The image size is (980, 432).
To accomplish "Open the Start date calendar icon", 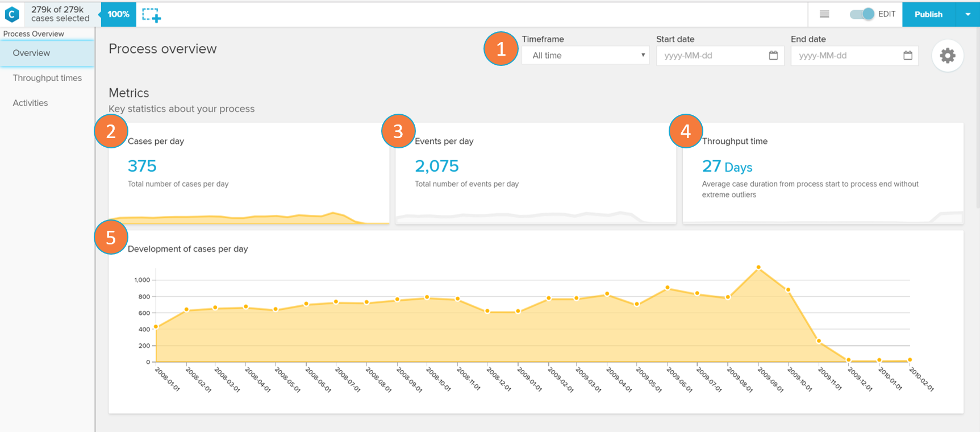I will point(773,56).
